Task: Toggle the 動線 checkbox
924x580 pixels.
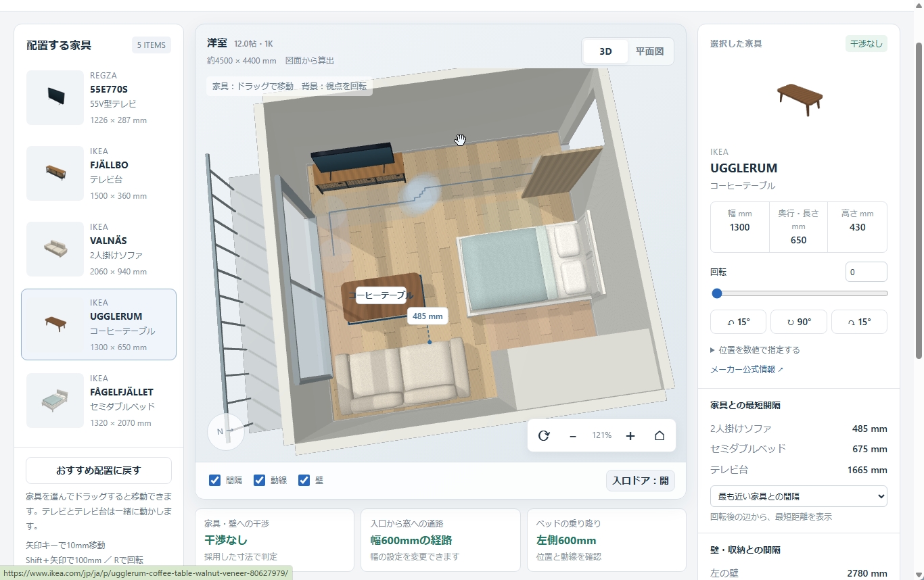Action: [260, 480]
